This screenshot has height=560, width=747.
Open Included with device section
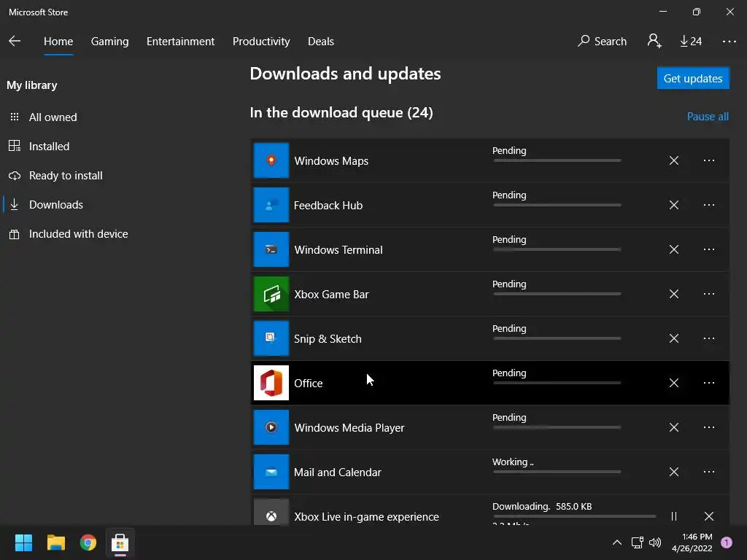[x=78, y=234]
